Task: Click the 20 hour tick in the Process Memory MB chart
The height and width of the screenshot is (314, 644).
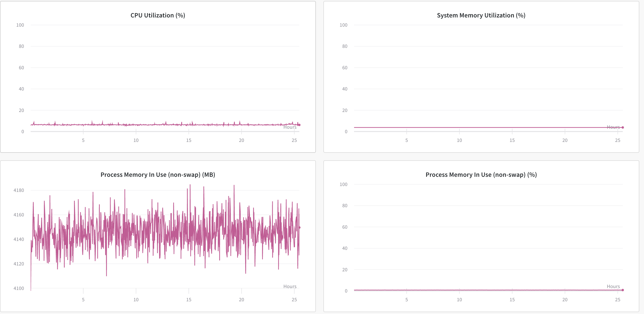Action: (x=241, y=299)
